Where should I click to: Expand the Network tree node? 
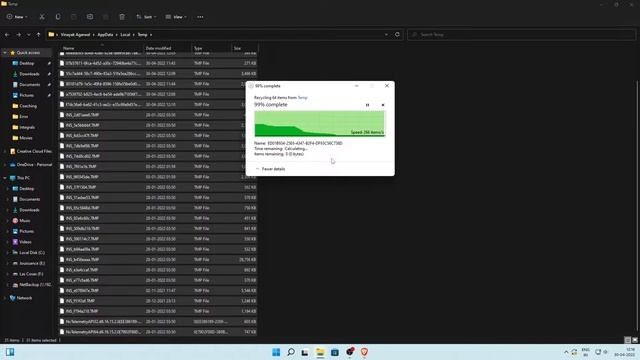5,298
